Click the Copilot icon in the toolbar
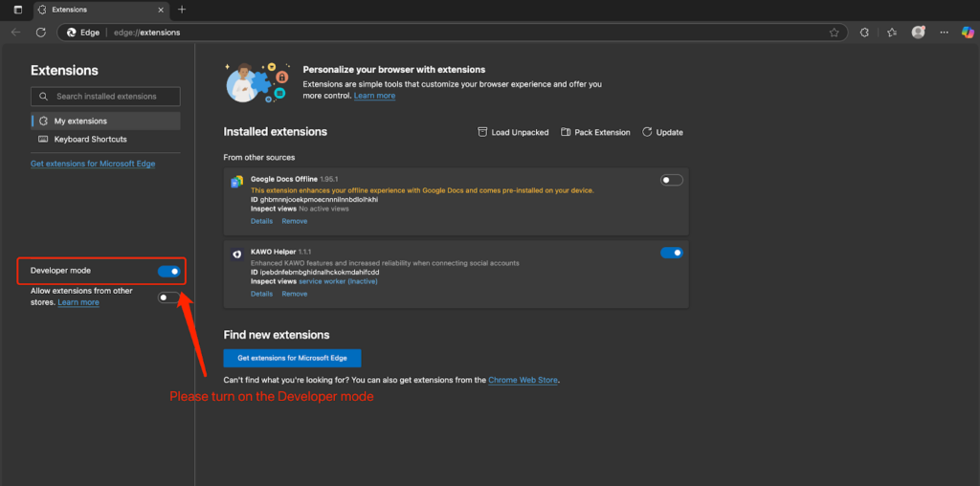980x486 pixels. [968, 32]
